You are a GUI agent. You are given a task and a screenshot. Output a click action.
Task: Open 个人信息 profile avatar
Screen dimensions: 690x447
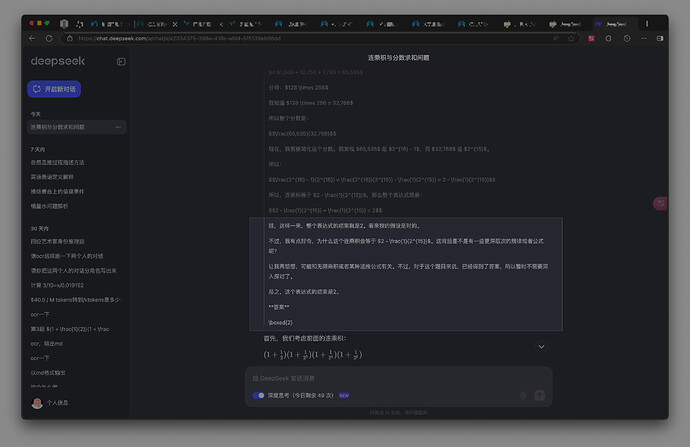(37, 403)
